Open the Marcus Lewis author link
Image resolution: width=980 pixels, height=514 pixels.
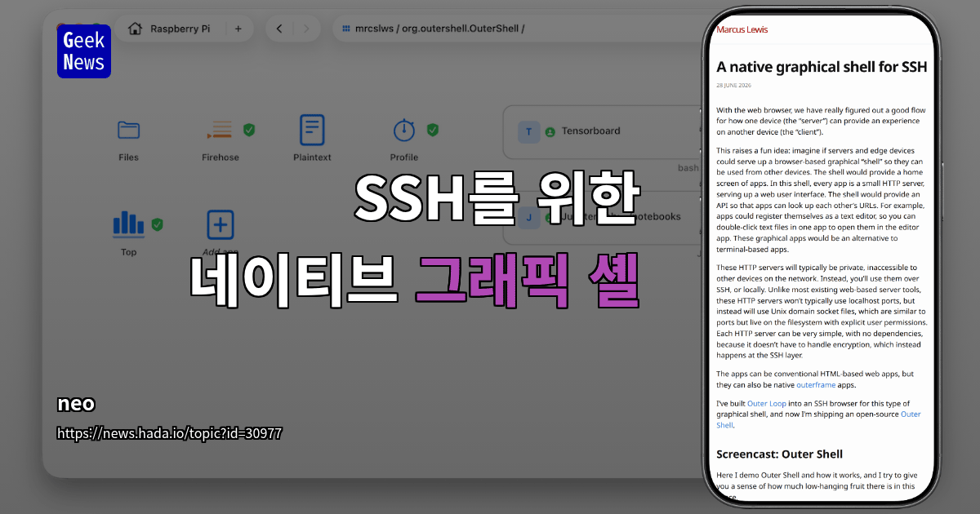(742, 29)
